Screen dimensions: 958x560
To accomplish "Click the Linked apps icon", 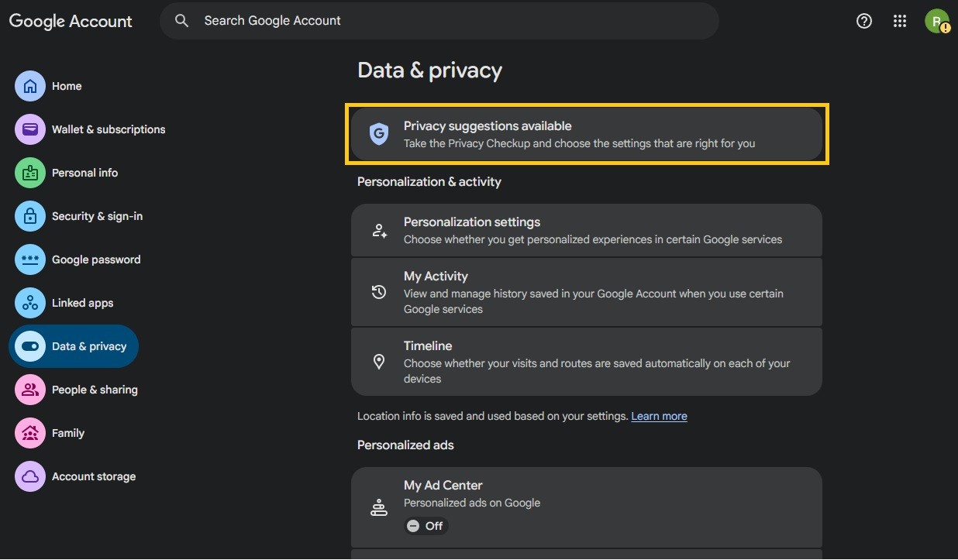I will point(30,303).
